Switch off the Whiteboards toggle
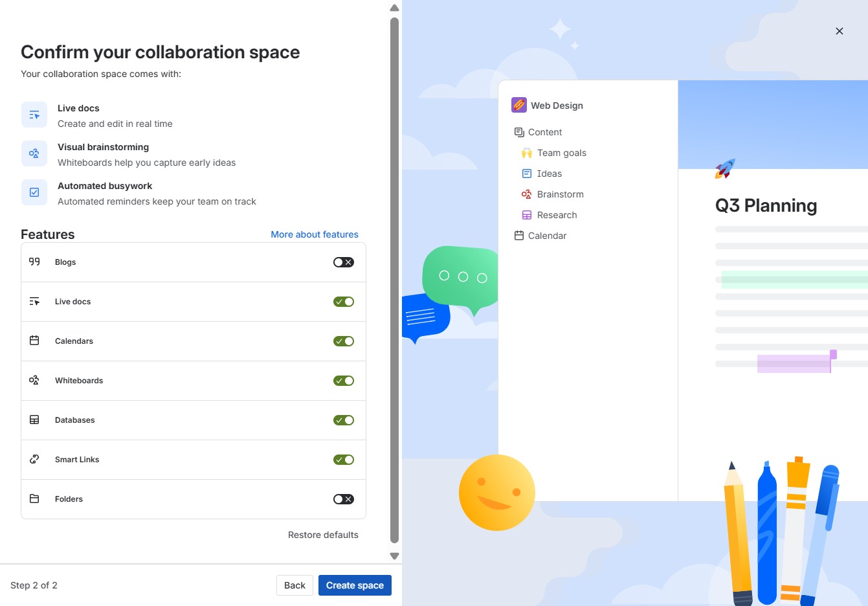Screen dimensions: 868x606 tap(344, 381)
